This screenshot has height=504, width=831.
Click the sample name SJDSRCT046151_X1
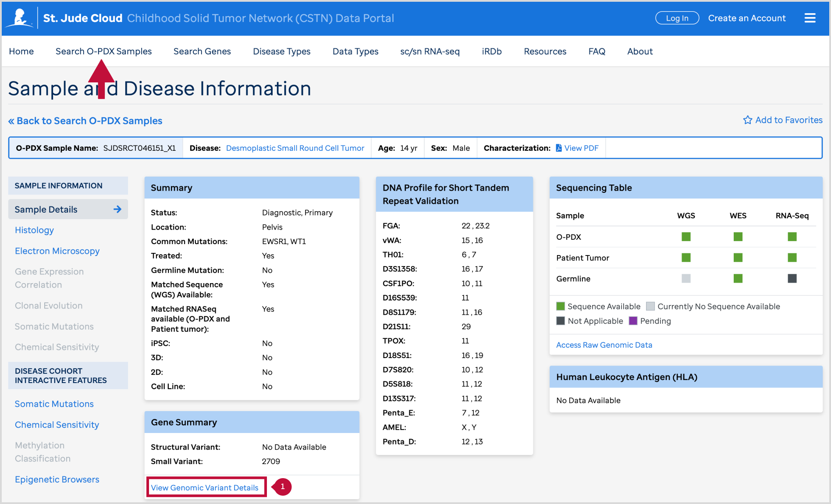click(139, 148)
